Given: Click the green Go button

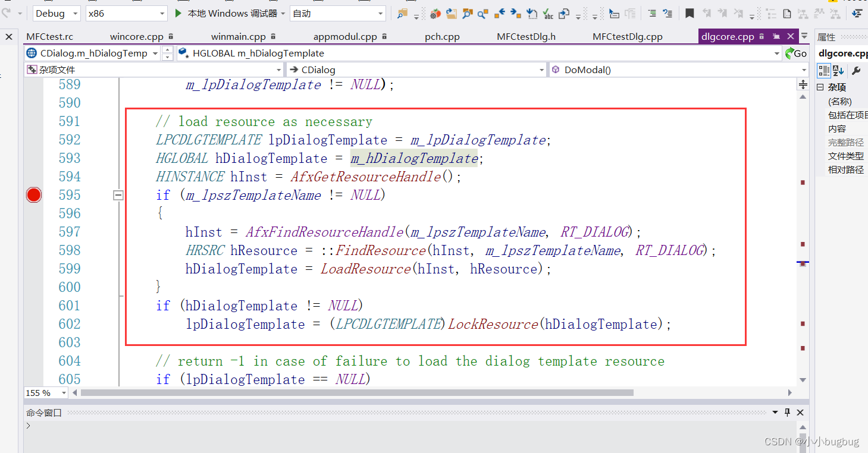Looking at the screenshot, I should point(796,53).
